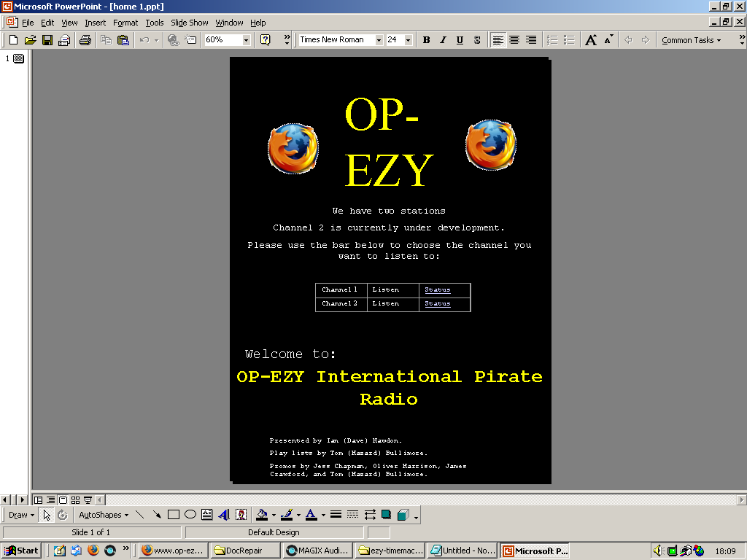
Task: Click the Decrease Font Size icon
Action: pyautogui.click(x=608, y=40)
